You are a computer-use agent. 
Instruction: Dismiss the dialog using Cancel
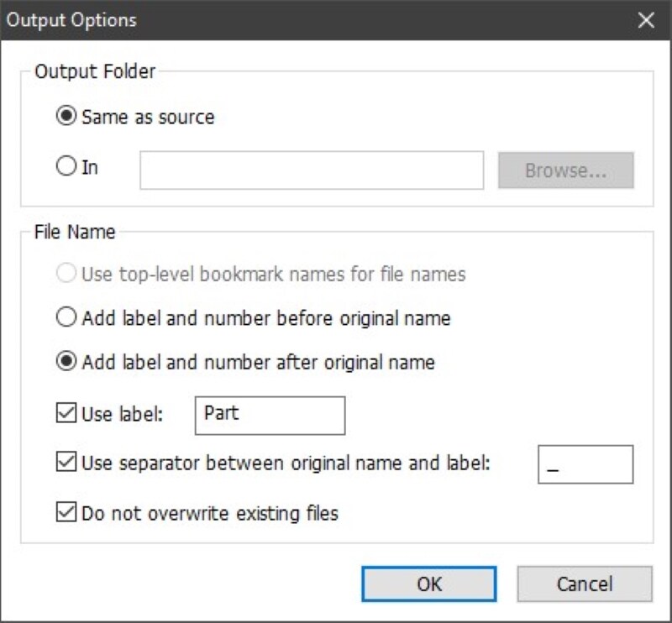(x=585, y=584)
